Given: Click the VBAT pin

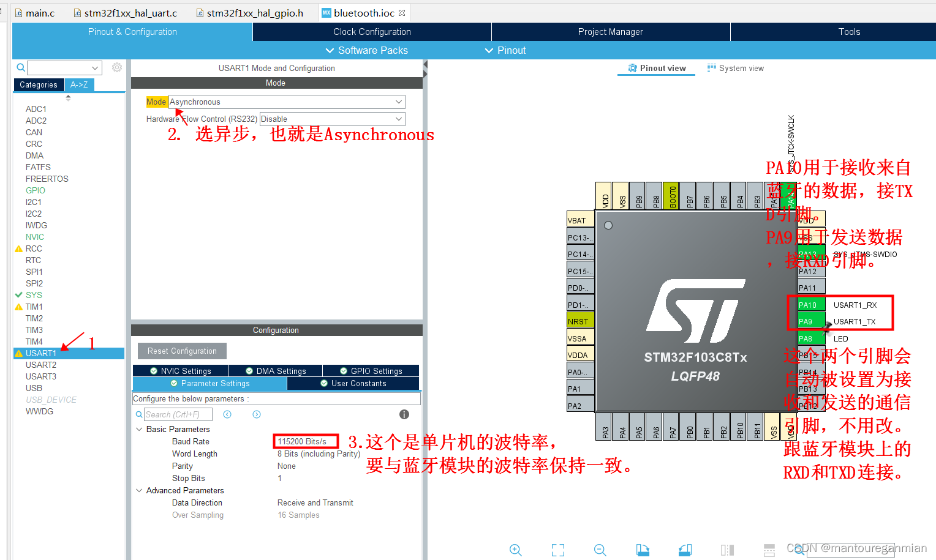Looking at the screenshot, I should (580, 220).
